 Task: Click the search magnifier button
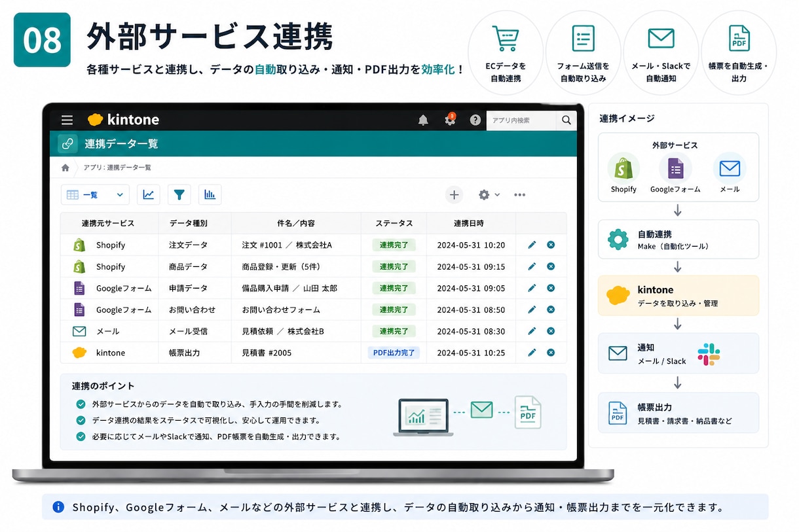[567, 120]
